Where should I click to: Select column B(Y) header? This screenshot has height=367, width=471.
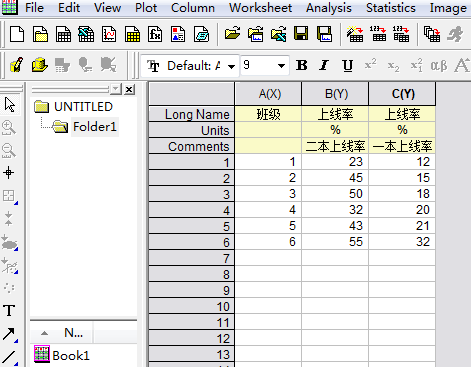pyautogui.click(x=335, y=94)
